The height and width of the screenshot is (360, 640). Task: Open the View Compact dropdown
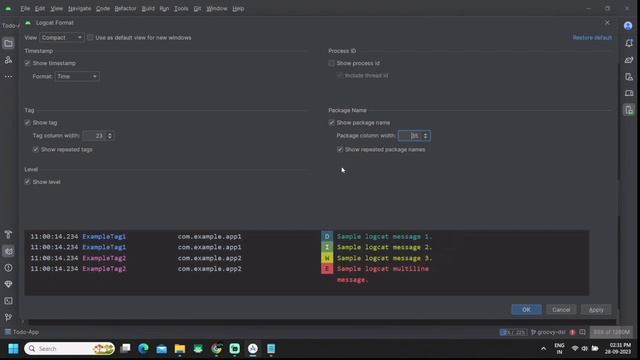[62, 38]
